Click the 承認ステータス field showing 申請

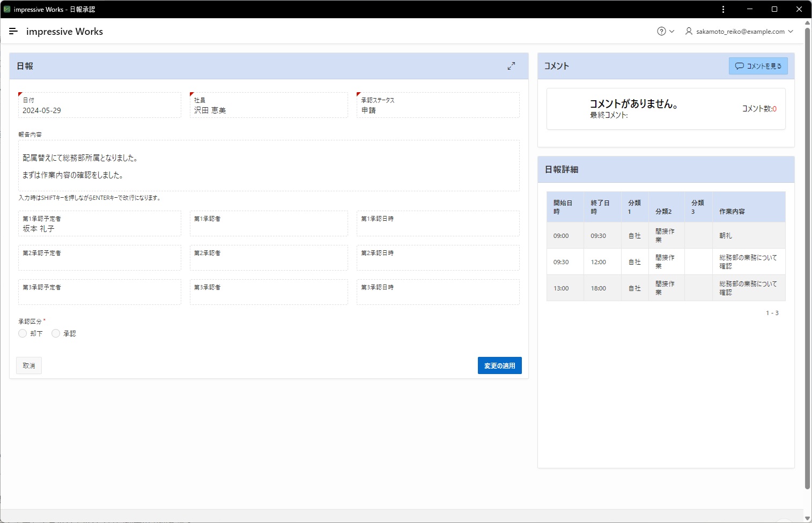pos(438,105)
